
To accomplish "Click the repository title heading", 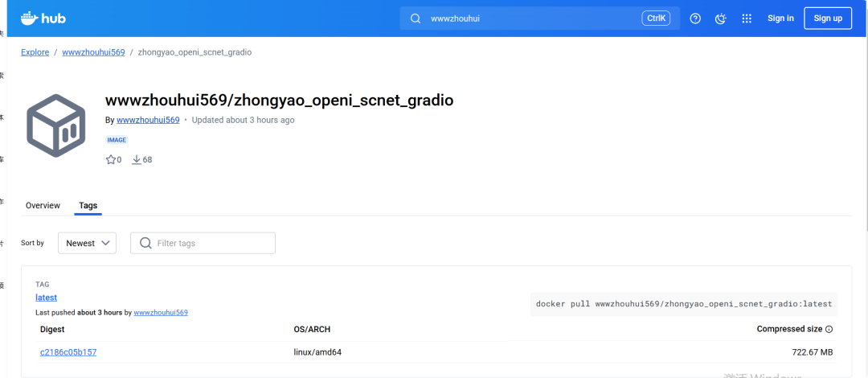I will (280, 101).
